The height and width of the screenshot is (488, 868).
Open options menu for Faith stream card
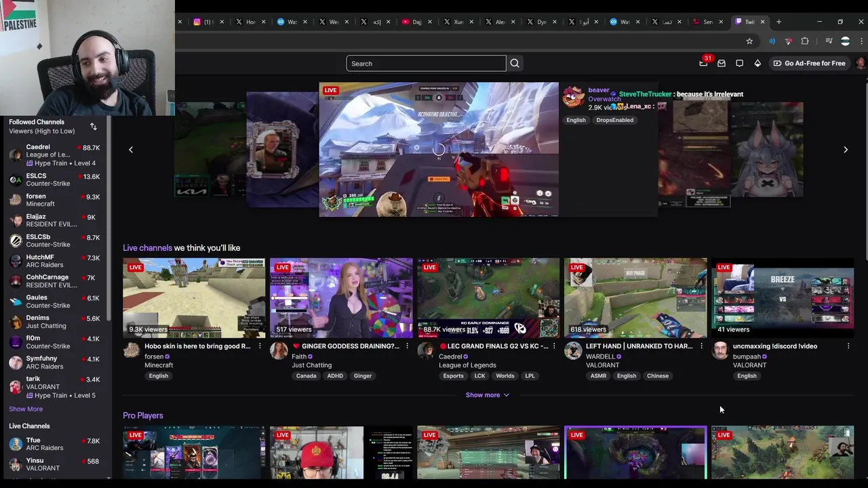tap(407, 346)
